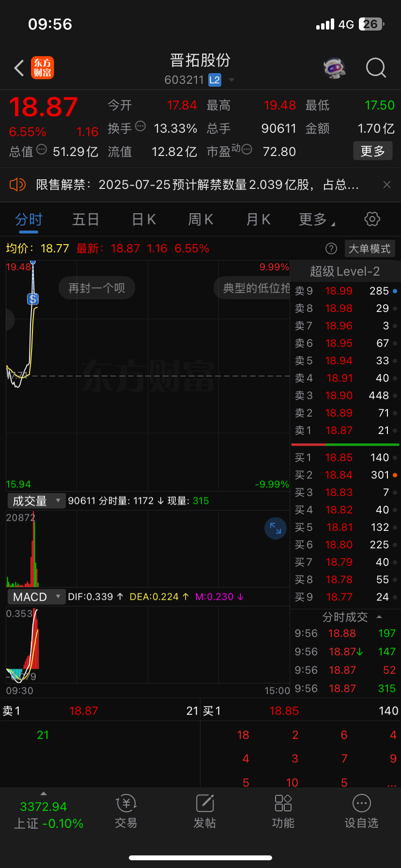Viewport: 401px width, 868px height.
Task: Tap the announcement speaker icon
Action: click(x=17, y=185)
